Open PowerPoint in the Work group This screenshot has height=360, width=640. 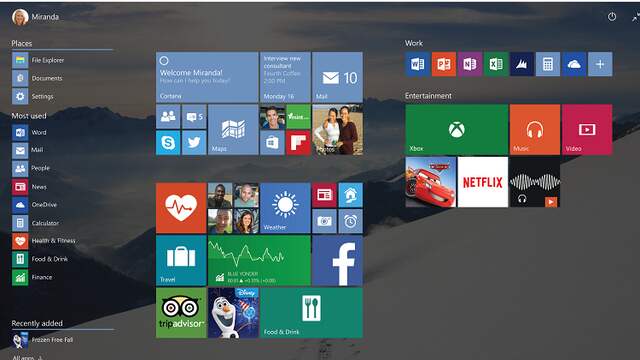point(444,64)
